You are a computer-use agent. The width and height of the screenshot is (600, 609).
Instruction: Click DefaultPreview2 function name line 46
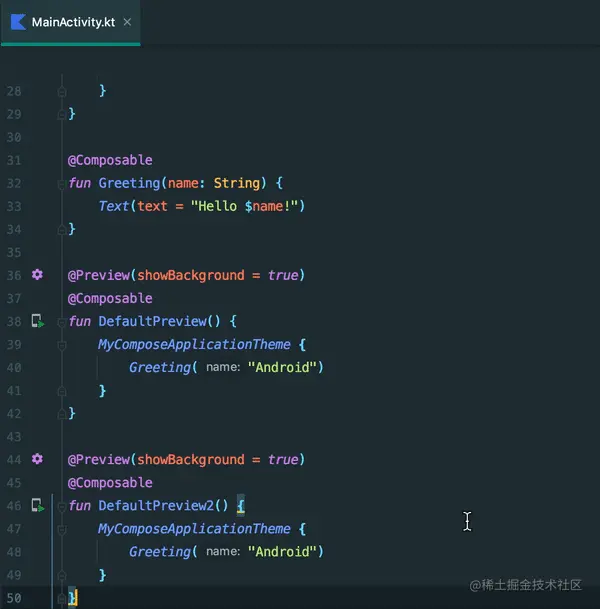(x=156, y=506)
